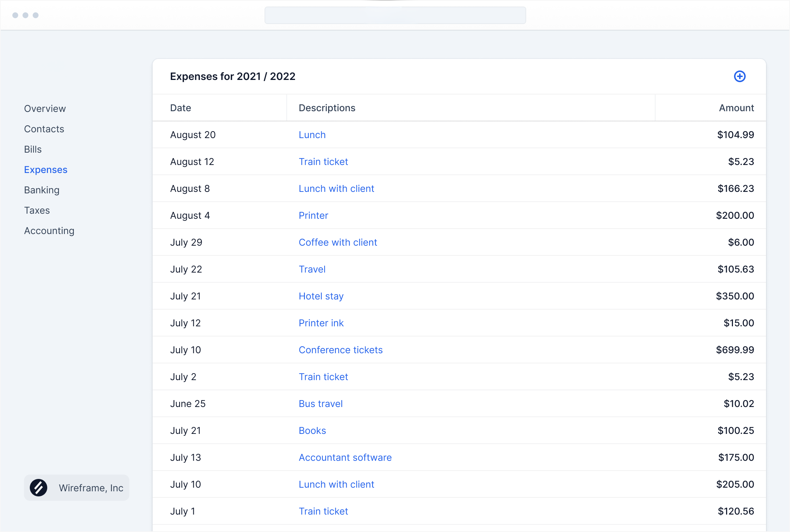
Task: Navigate to Banking page
Action: 41,190
